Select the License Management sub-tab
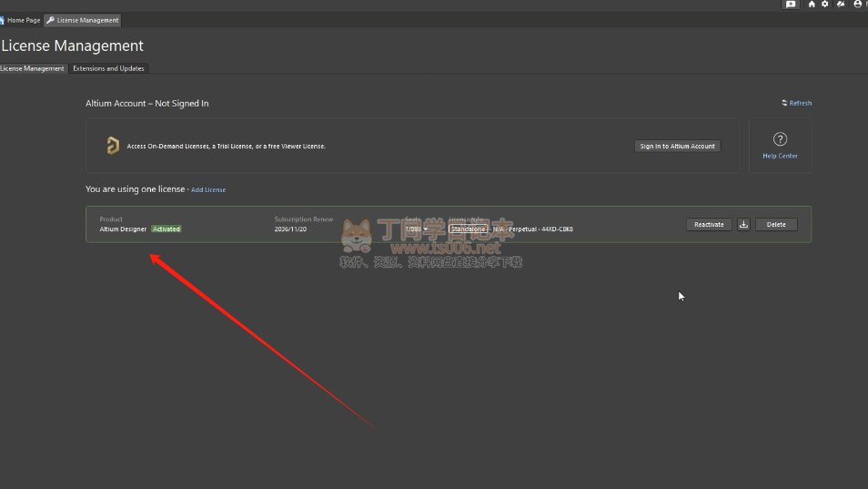 pos(33,68)
